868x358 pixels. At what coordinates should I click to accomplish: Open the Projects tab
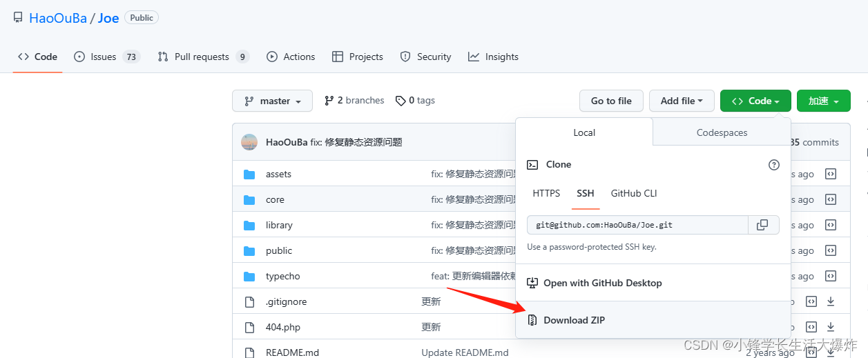pyautogui.click(x=357, y=57)
